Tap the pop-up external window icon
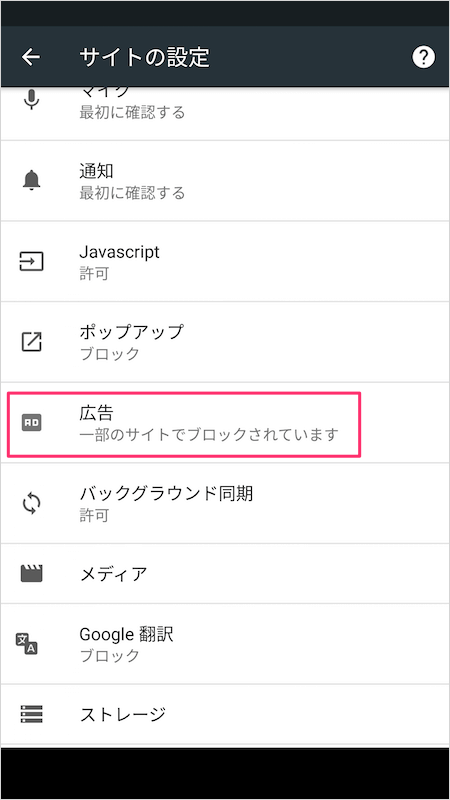 [32, 342]
